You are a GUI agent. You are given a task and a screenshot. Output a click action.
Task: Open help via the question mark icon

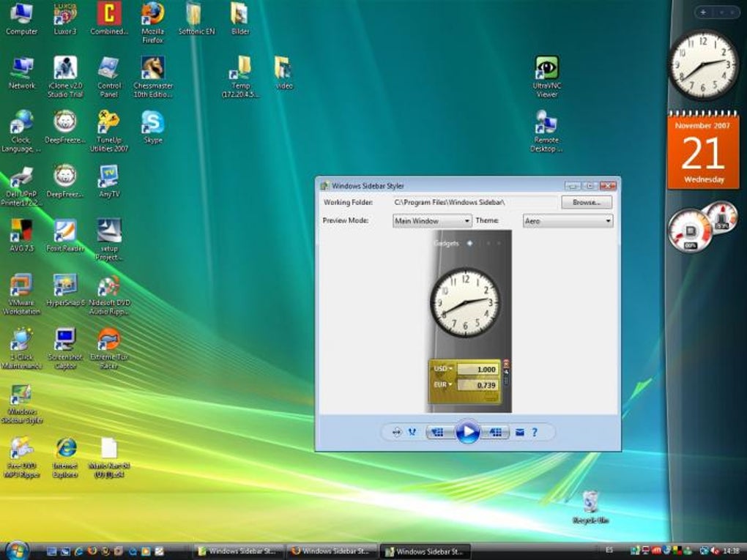[535, 433]
